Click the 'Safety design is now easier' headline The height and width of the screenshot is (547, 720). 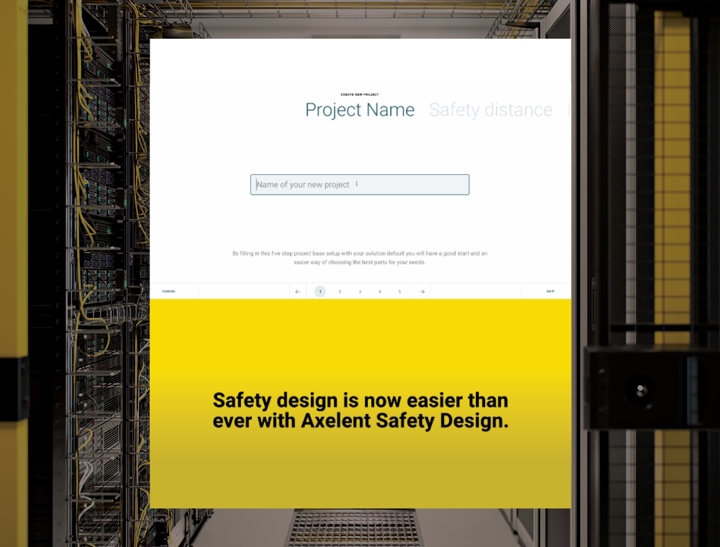click(x=360, y=410)
